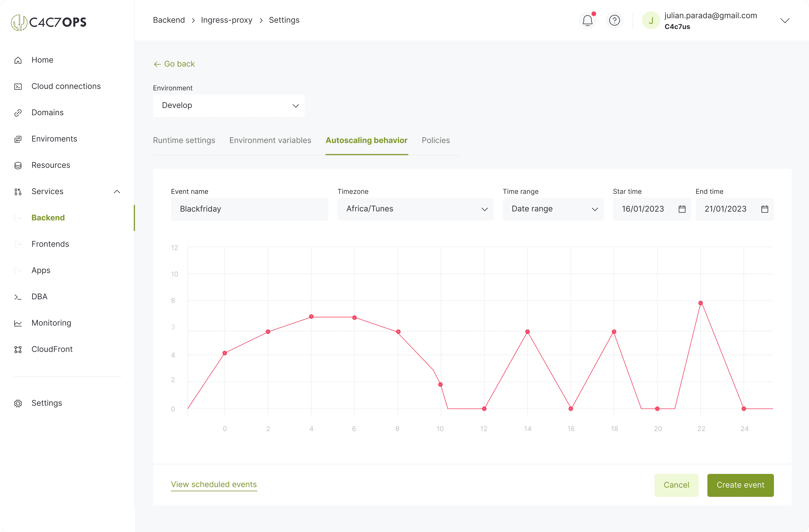Open the Settings gear in the sidebar

tap(47, 403)
